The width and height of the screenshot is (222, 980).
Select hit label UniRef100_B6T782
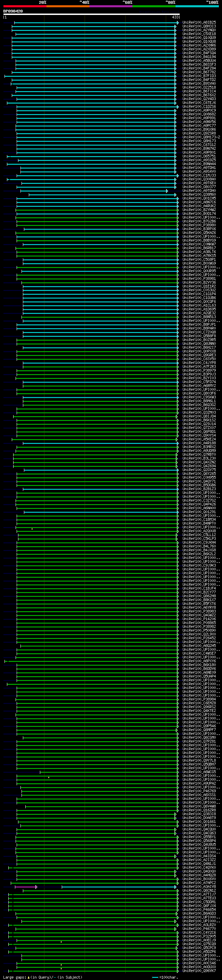point(199,72)
